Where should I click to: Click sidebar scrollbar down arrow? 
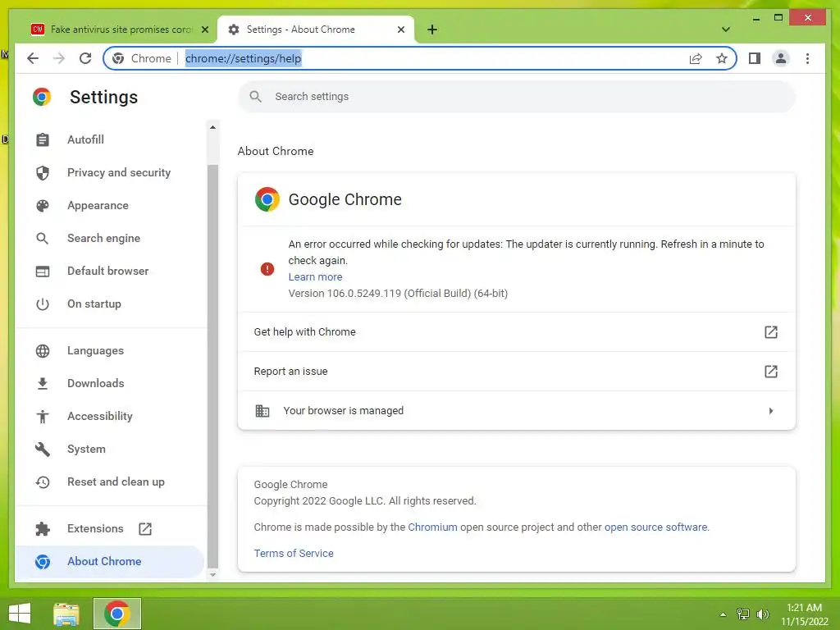click(212, 575)
